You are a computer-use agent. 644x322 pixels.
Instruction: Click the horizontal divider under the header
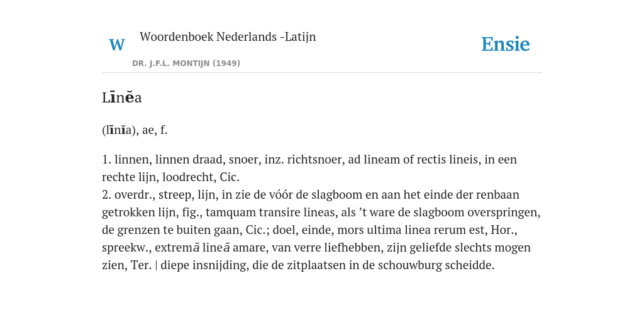coord(322,73)
